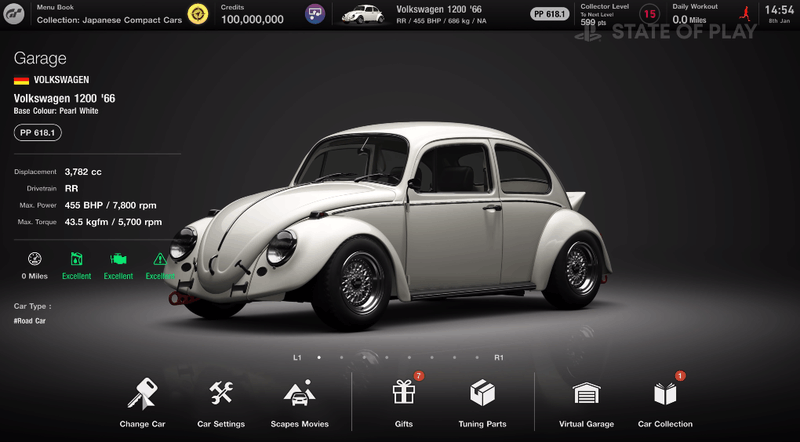Click the Scapes Movies label

pyautogui.click(x=299, y=424)
